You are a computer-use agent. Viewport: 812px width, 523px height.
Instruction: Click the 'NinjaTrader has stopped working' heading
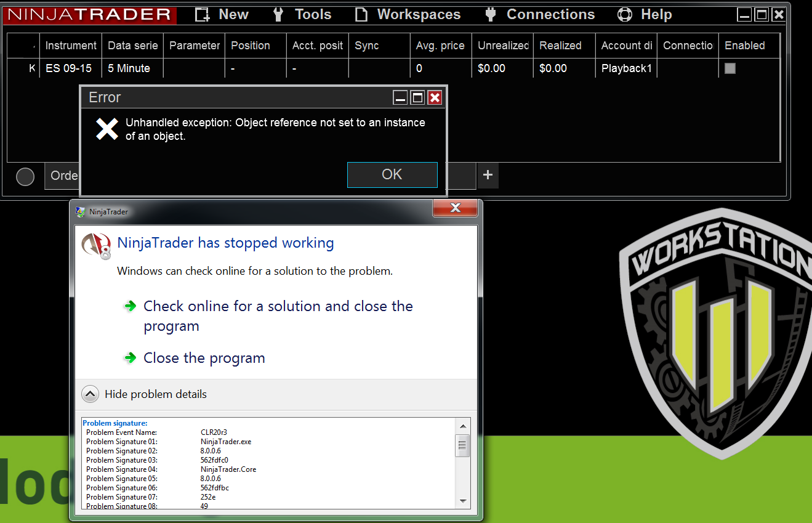click(x=225, y=243)
